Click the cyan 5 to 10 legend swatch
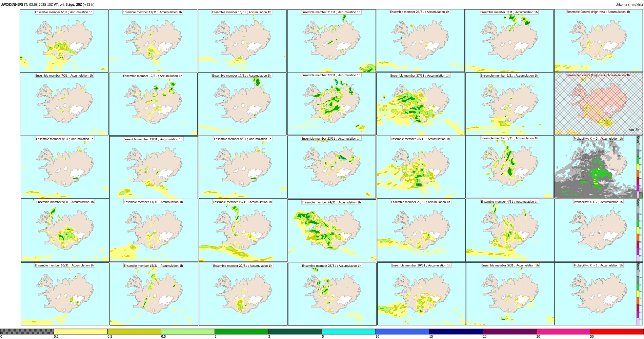 tap(349, 332)
